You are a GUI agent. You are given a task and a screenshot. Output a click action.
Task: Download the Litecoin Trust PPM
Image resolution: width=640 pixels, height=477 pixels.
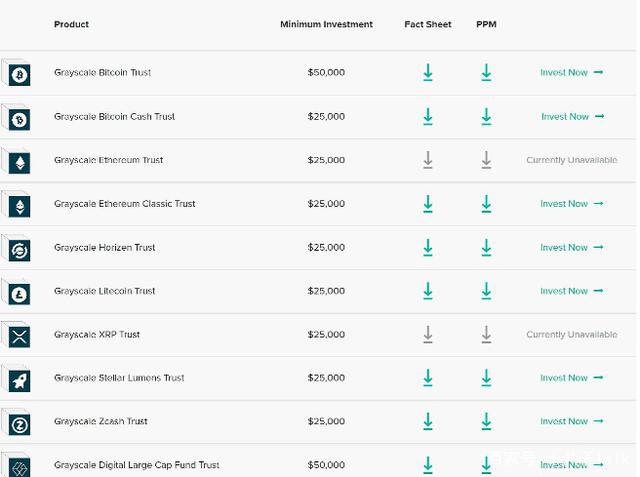[486, 291]
